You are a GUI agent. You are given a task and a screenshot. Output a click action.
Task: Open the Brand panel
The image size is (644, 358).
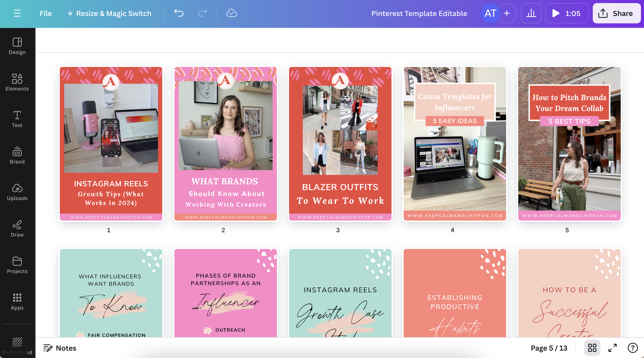tap(17, 156)
